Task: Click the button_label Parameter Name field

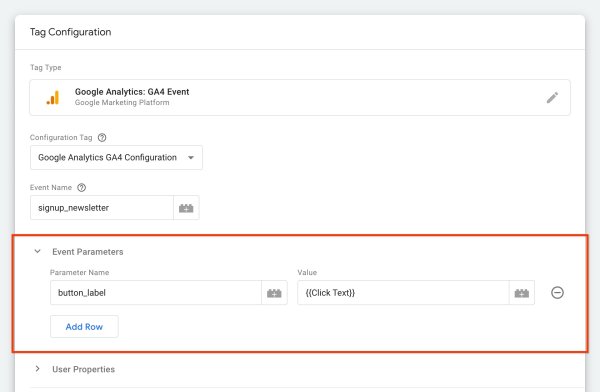Action: coord(156,293)
